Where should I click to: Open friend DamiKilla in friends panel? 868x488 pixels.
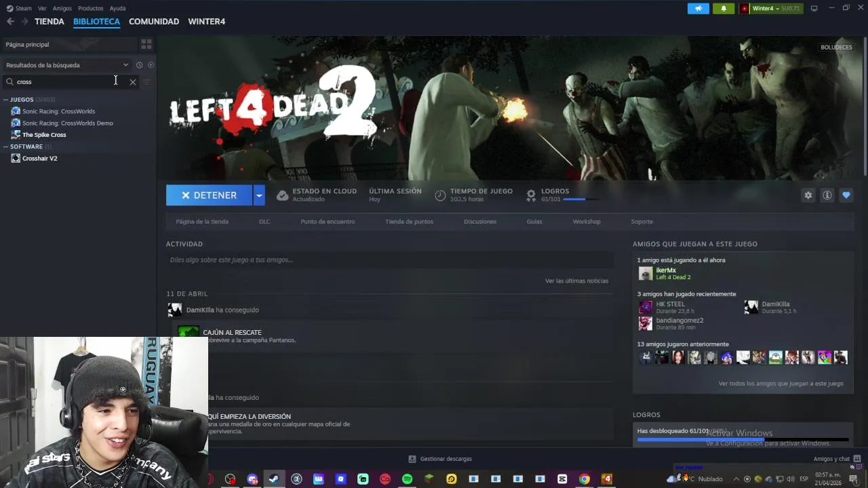pos(775,304)
